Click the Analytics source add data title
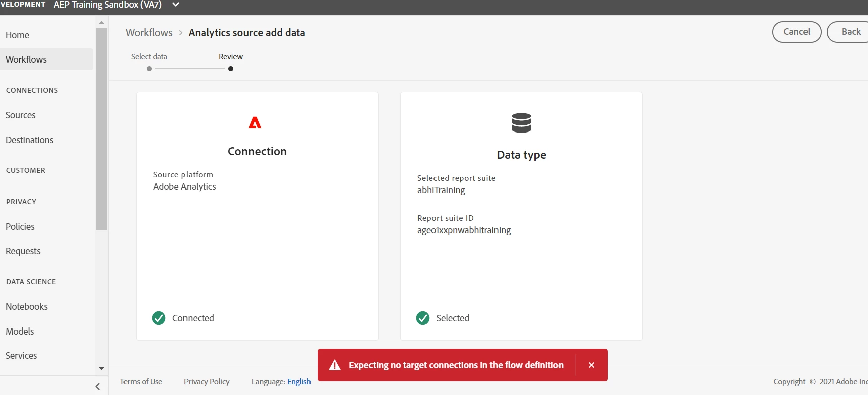The width and height of the screenshot is (868, 395). coord(246,33)
